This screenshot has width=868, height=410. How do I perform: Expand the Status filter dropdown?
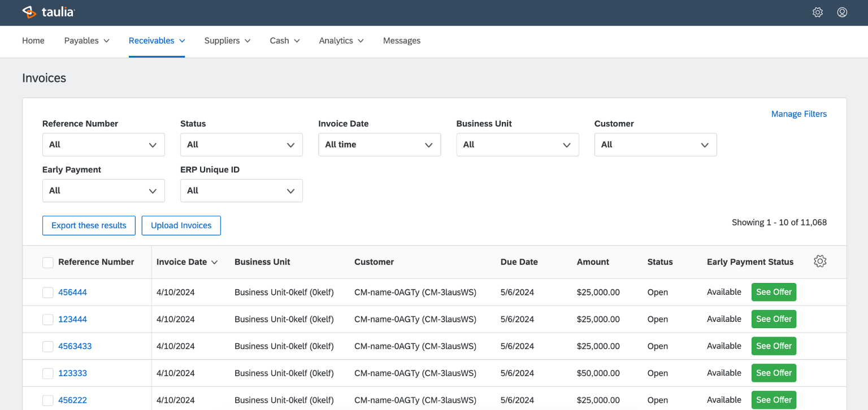pos(241,145)
